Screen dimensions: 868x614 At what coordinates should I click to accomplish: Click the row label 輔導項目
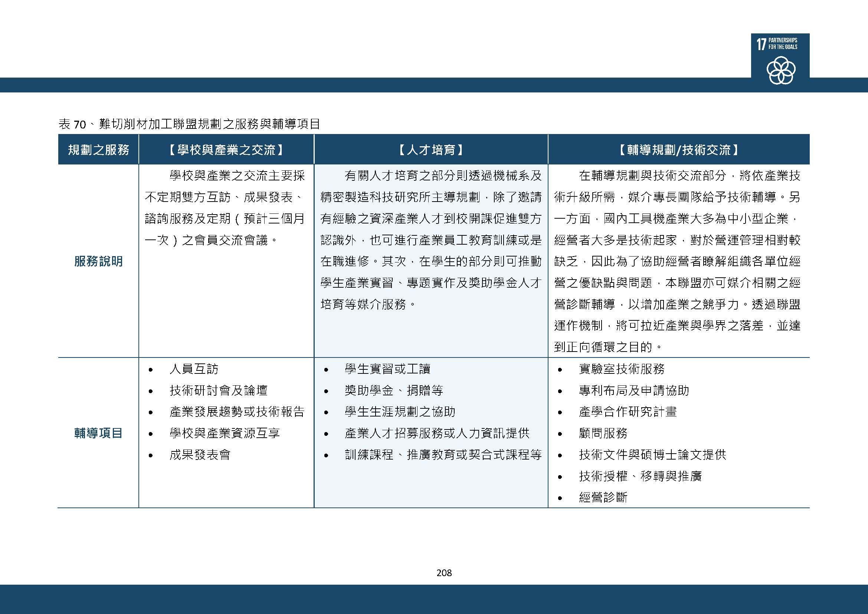98,433
